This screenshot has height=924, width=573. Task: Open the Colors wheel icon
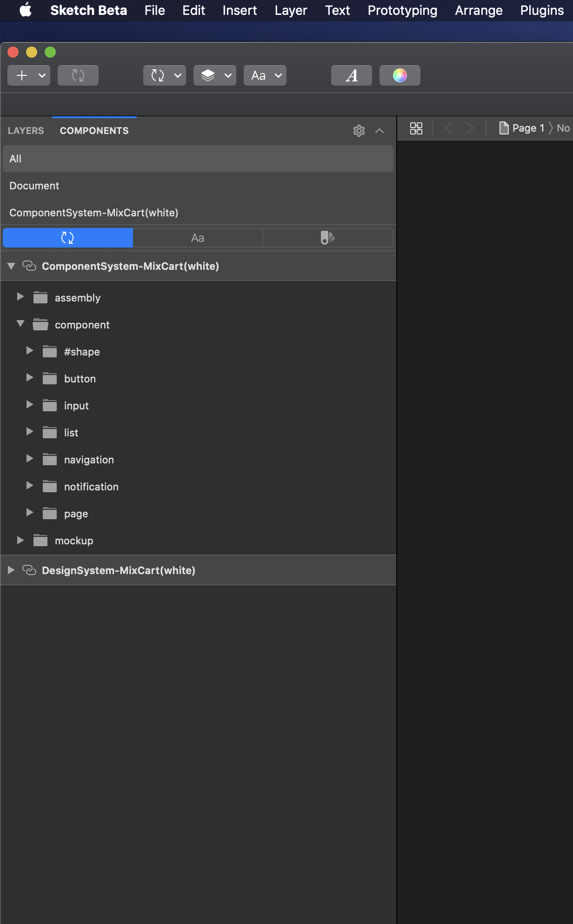(400, 75)
